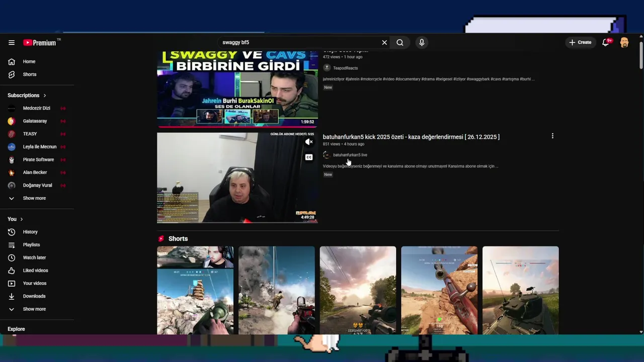Open batuhanfurkan5 live channel link
Image resolution: width=644 pixels, height=362 pixels.
pyautogui.click(x=350, y=155)
